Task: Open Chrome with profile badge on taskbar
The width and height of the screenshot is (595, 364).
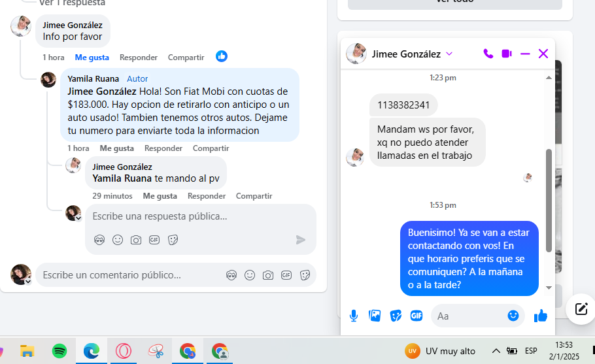Action: 220,351
